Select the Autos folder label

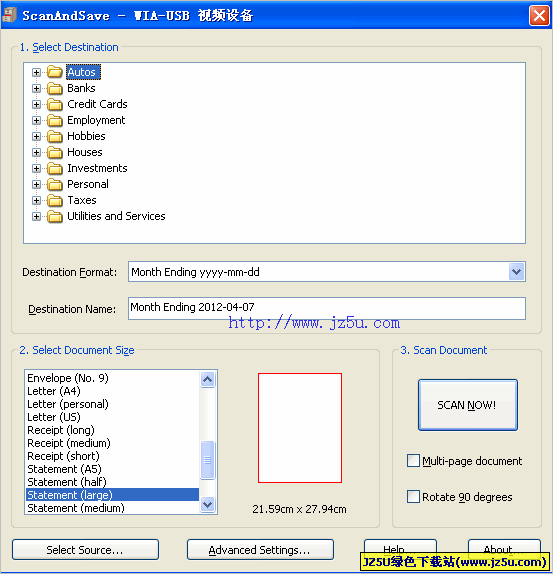[83, 72]
